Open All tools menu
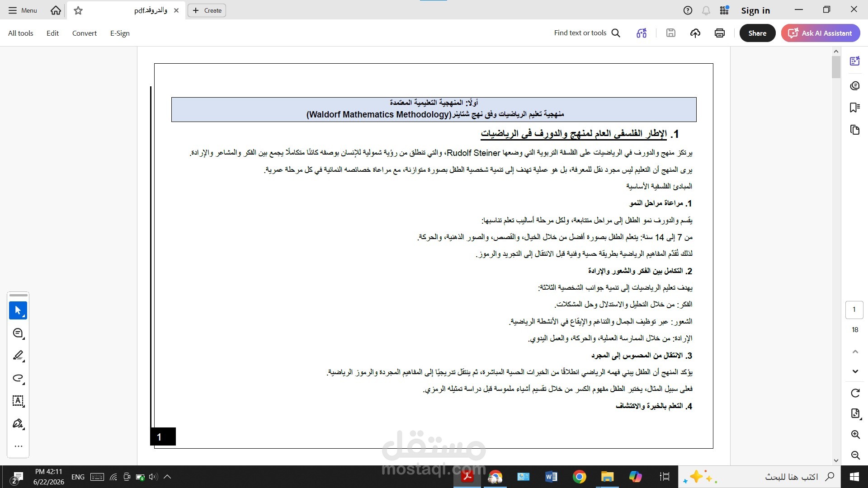Image resolution: width=868 pixels, height=488 pixels. [x=21, y=33]
